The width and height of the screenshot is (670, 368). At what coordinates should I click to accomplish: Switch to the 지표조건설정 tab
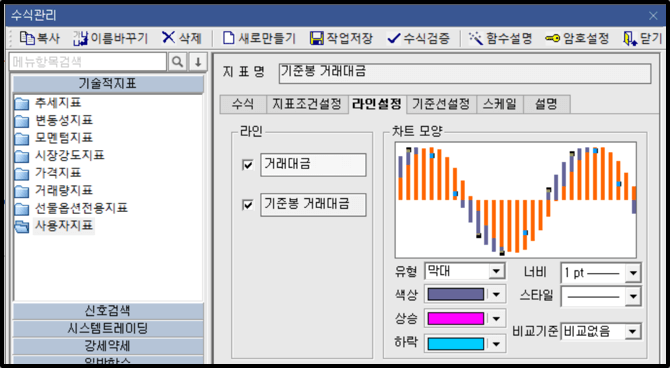tap(307, 104)
